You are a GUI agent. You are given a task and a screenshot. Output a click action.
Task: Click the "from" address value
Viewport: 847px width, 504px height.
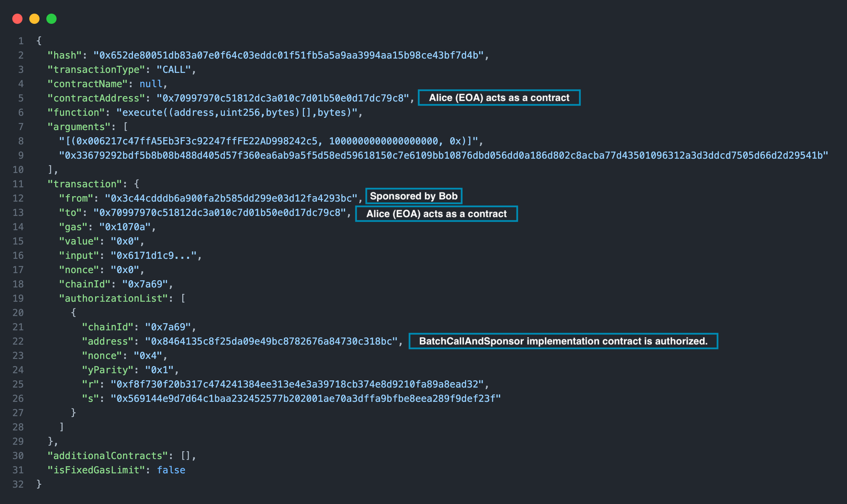click(231, 199)
